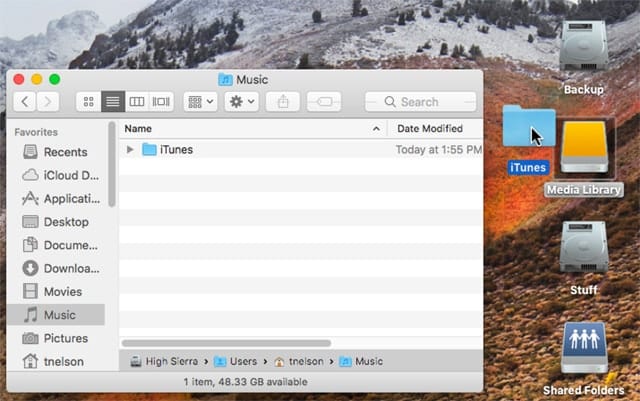This screenshot has height=401, width=640.
Task: Switch to icon view in Finder toolbar
Action: (x=89, y=102)
